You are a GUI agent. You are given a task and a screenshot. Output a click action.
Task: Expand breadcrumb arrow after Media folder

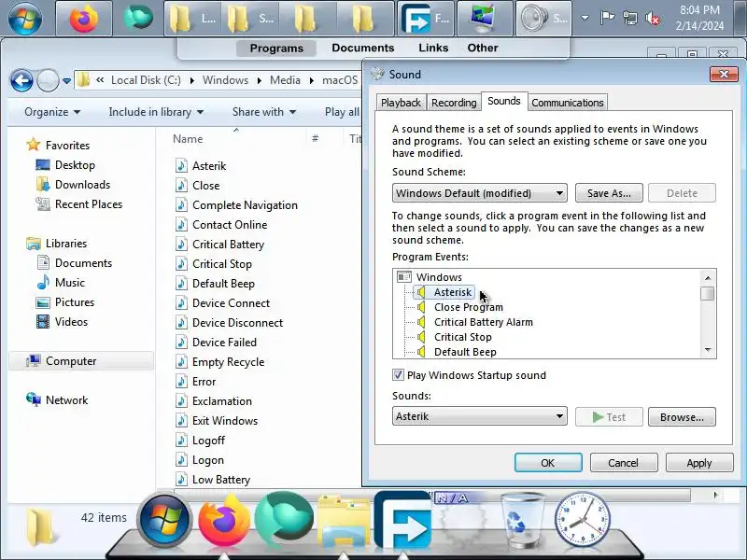(311, 80)
